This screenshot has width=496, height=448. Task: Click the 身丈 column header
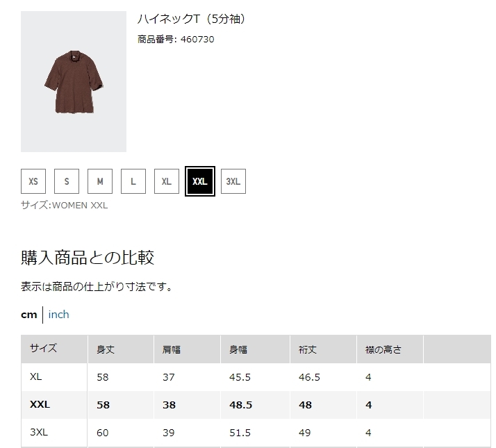[106, 349]
